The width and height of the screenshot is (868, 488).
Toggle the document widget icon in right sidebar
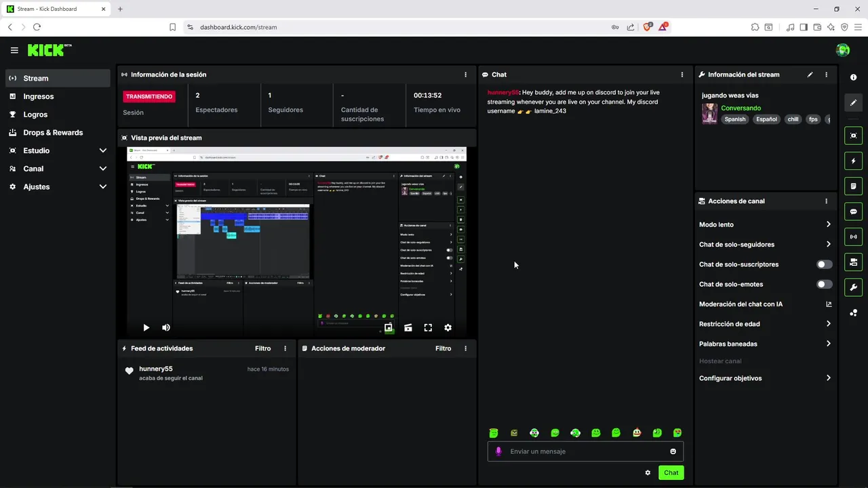854,186
